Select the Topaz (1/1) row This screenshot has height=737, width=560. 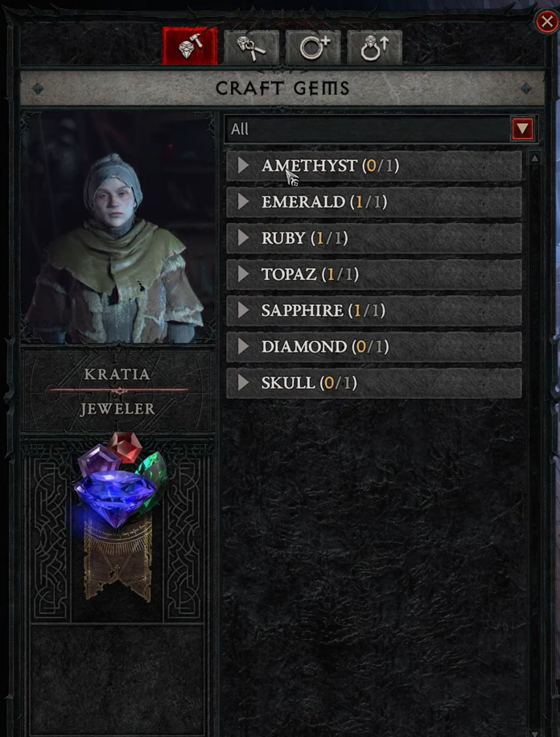[374, 274]
